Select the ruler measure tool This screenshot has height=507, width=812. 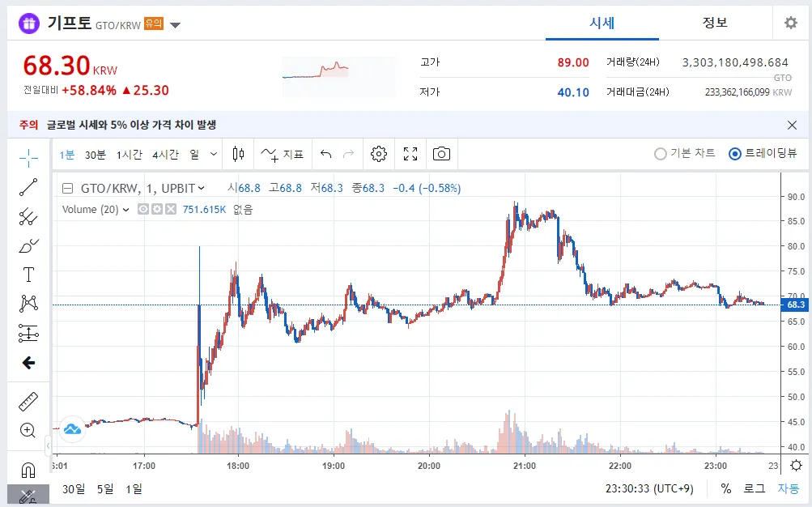pyautogui.click(x=28, y=402)
